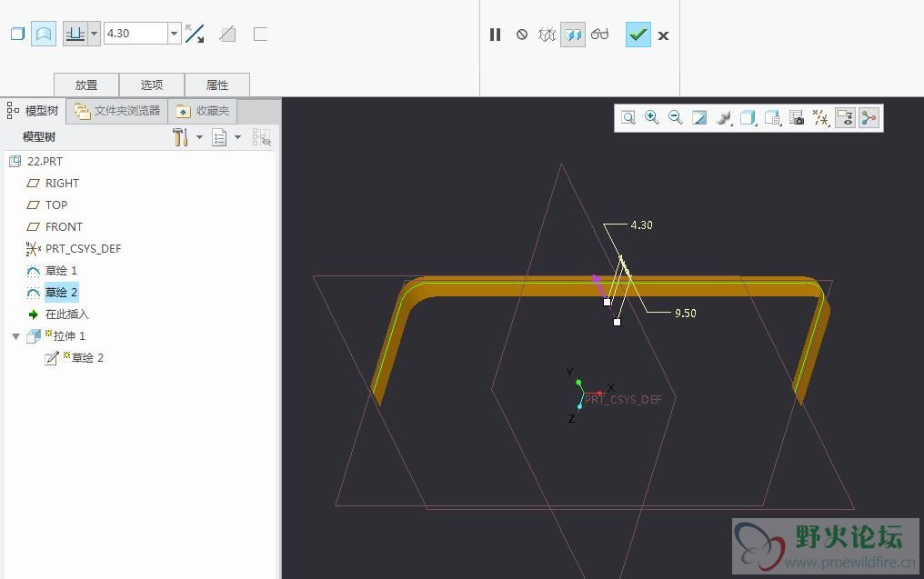Click the thicken sketch icon
This screenshot has height=579, width=924.
pos(260,35)
